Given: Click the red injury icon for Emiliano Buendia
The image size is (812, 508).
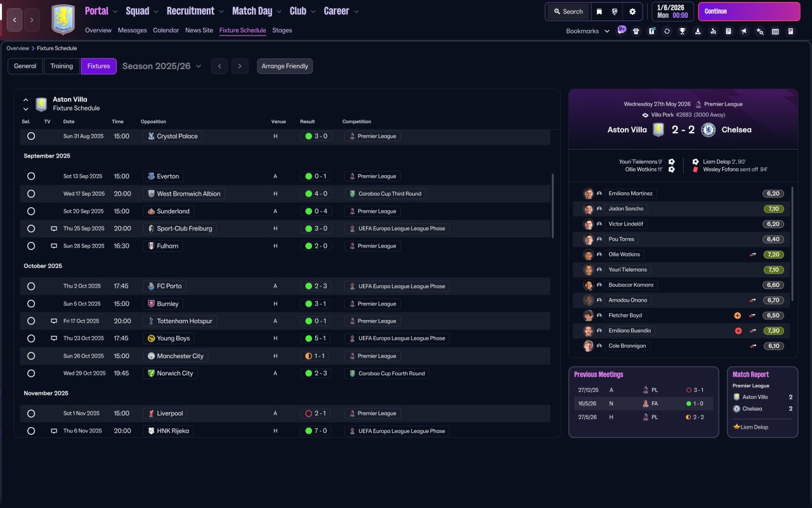Looking at the screenshot, I should 738,331.
